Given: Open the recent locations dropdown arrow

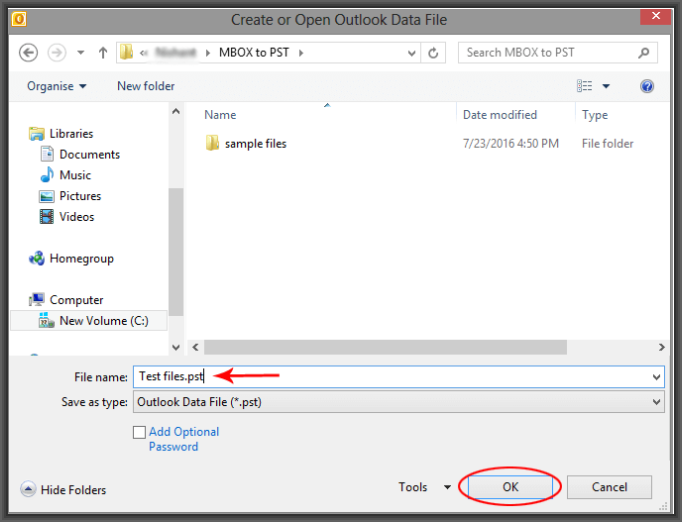Looking at the screenshot, I should coord(80,53).
